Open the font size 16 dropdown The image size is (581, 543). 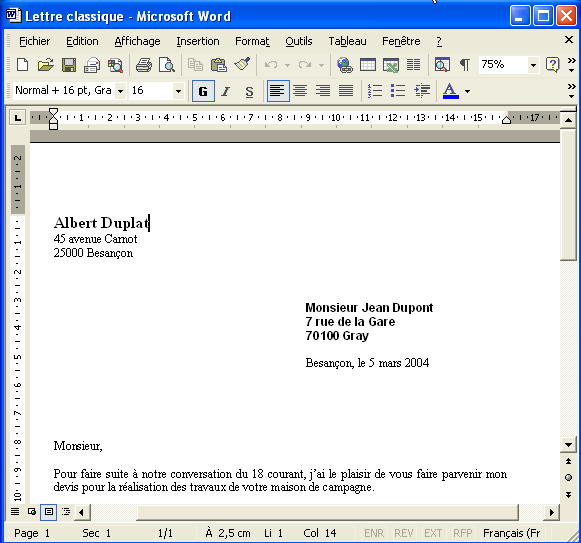178,91
